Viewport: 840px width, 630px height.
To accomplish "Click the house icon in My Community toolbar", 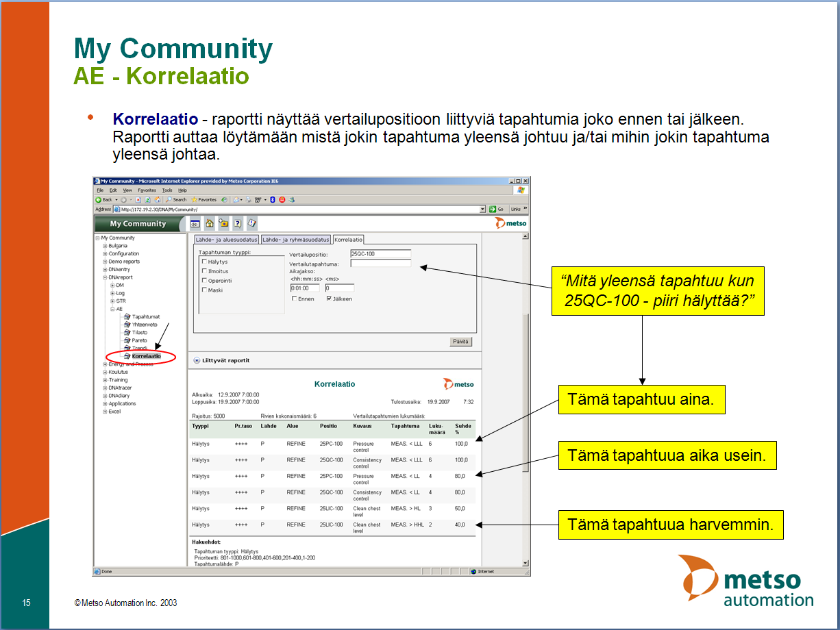I will (210, 223).
